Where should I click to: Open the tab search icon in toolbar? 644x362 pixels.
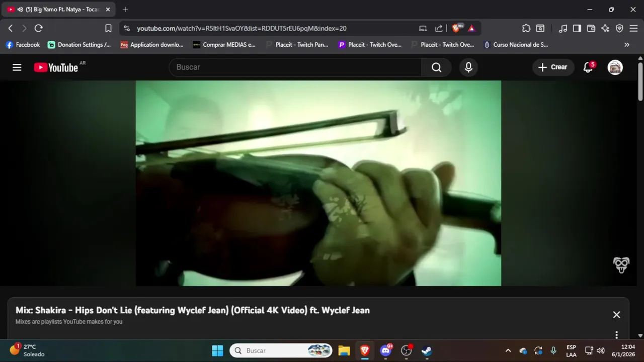point(540,29)
